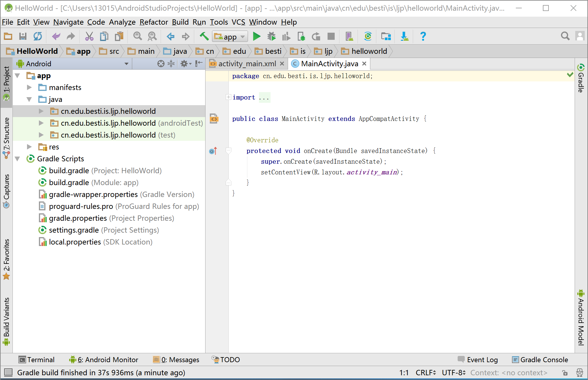Close the activity_main.xml tab
This screenshot has width=588, height=380.
[282, 64]
